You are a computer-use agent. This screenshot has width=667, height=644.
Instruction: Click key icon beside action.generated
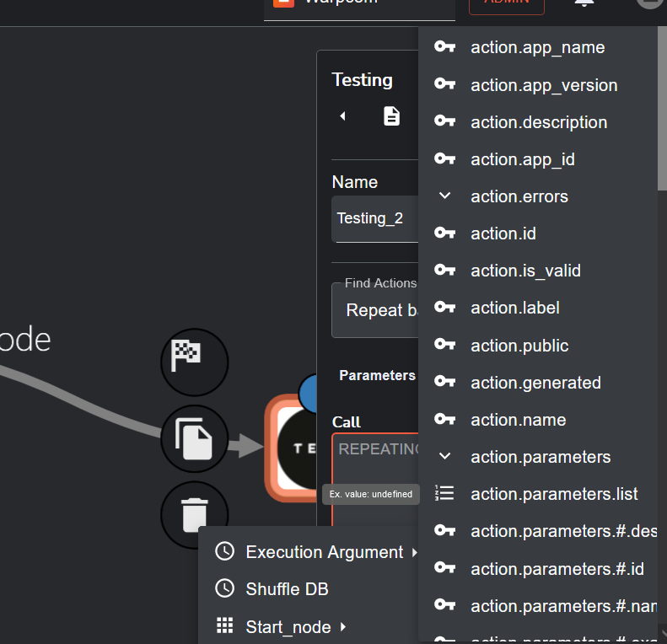[444, 382]
